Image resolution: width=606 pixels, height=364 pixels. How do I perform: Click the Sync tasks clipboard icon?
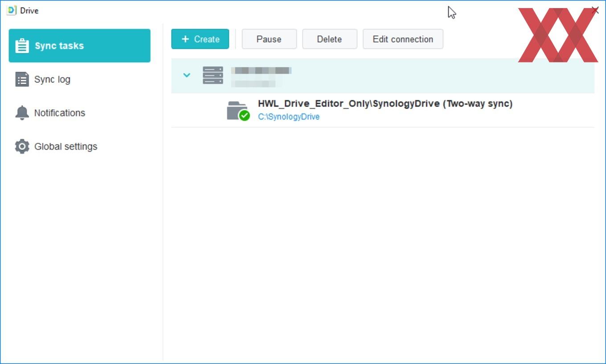(22, 45)
